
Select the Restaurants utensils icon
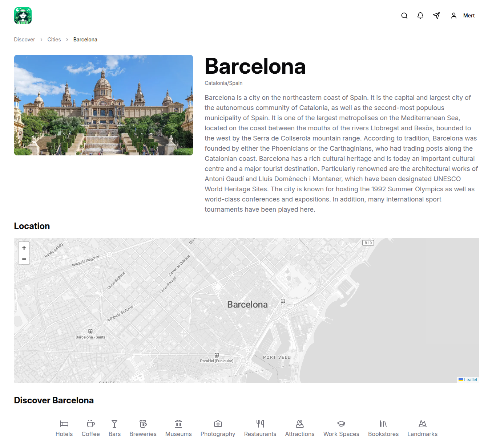pyautogui.click(x=260, y=424)
